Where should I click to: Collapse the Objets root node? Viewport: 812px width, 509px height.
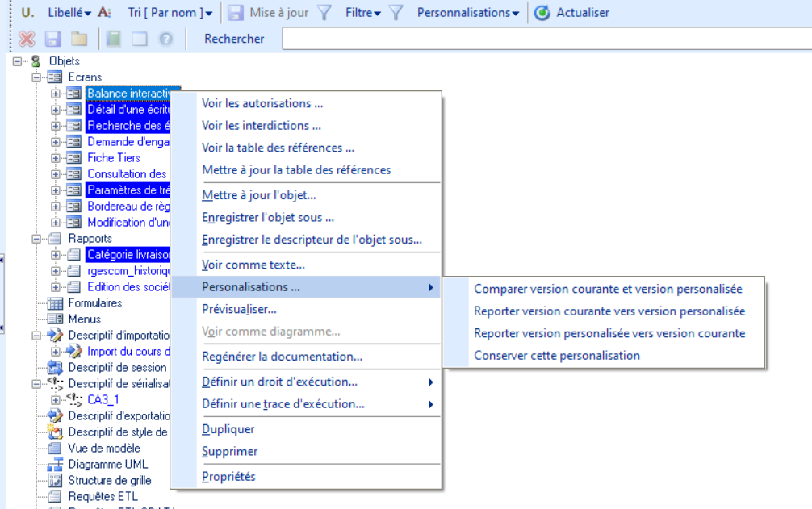(17, 61)
